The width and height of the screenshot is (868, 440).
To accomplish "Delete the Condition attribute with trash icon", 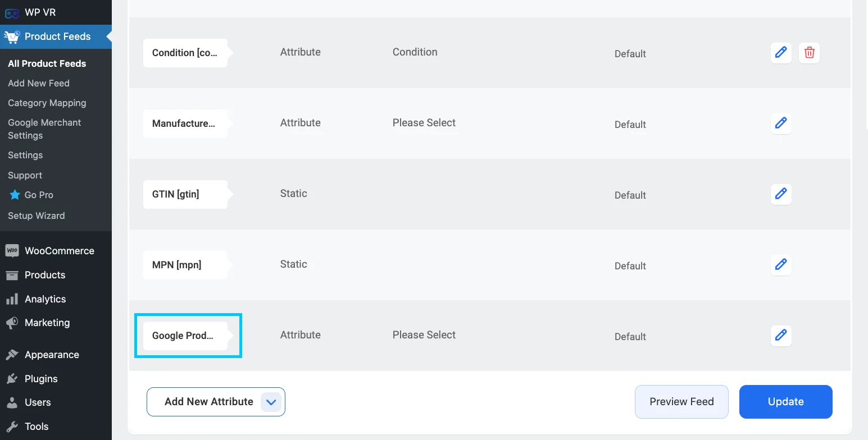I will point(809,53).
